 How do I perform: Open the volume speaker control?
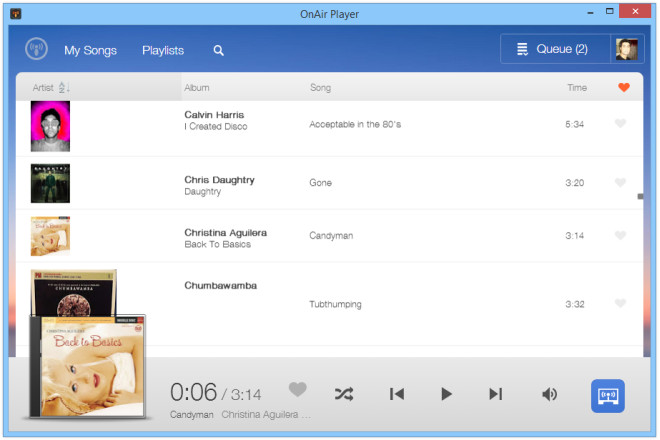[549, 394]
